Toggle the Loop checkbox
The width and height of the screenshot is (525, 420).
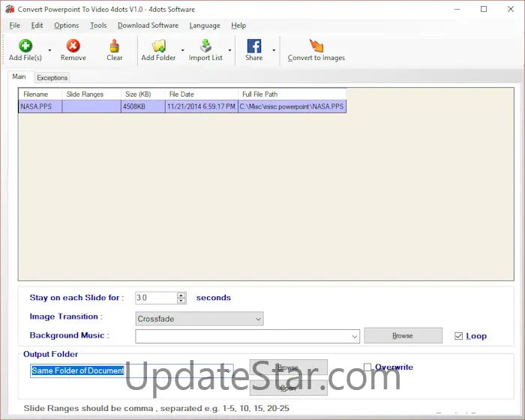click(x=459, y=336)
